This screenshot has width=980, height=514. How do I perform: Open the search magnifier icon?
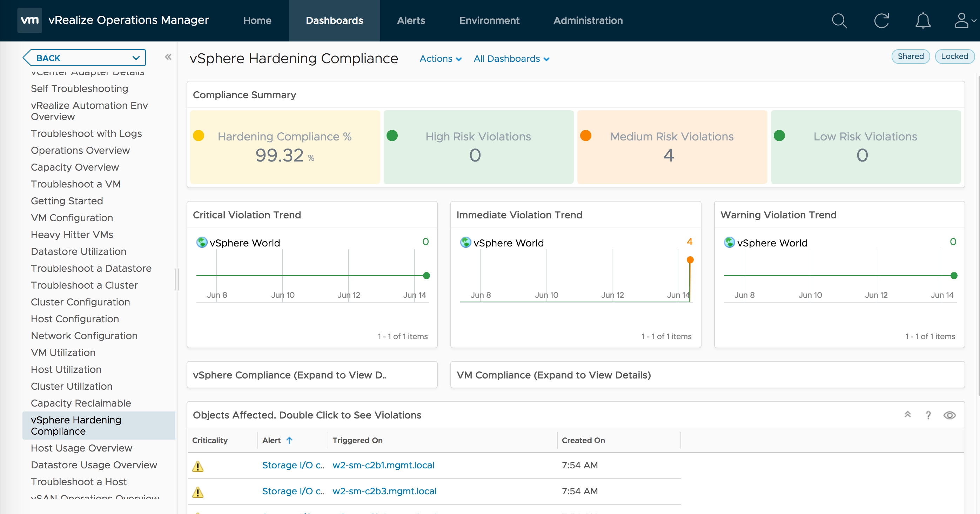click(x=839, y=21)
